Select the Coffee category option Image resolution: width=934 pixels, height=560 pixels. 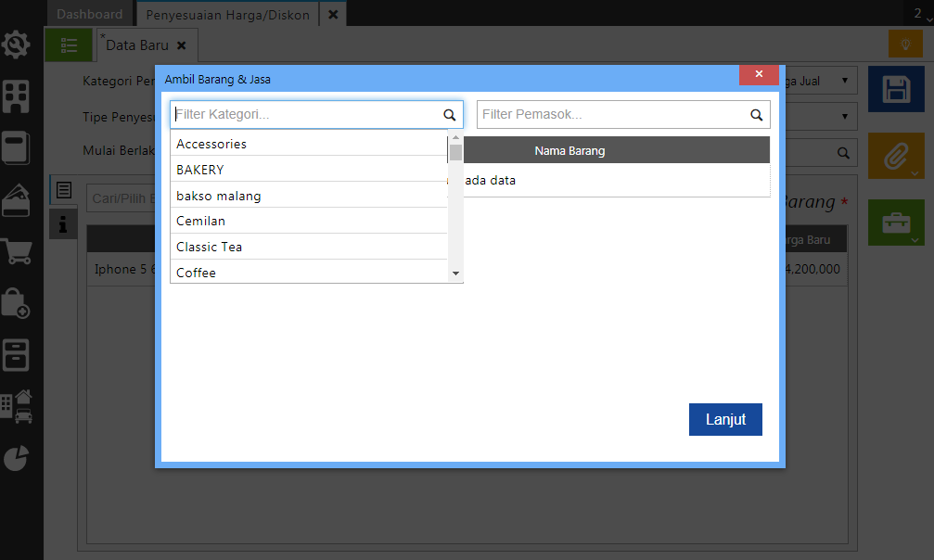tap(196, 273)
